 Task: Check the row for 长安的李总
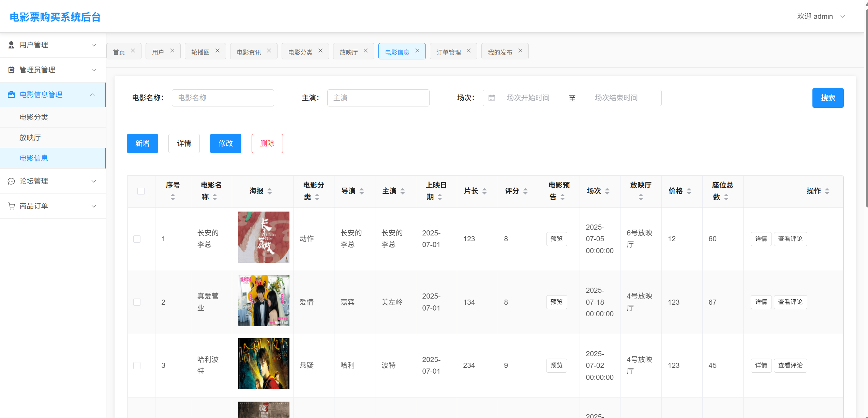pos(137,239)
